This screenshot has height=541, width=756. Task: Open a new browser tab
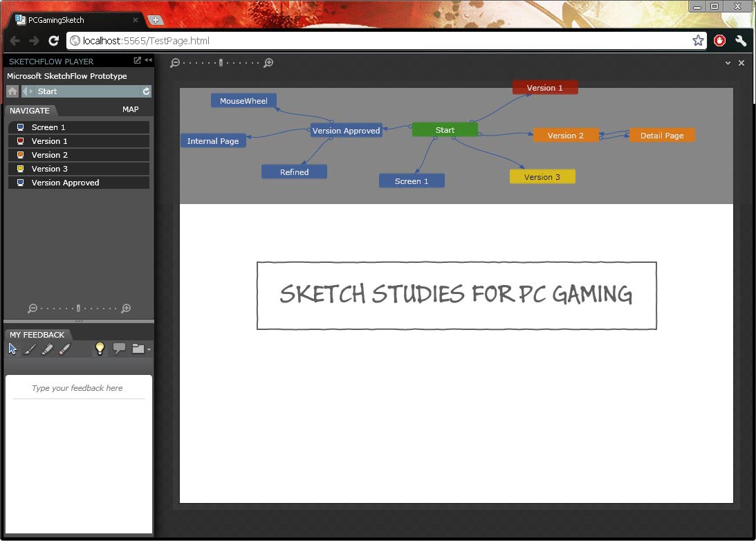click(155, 20)
